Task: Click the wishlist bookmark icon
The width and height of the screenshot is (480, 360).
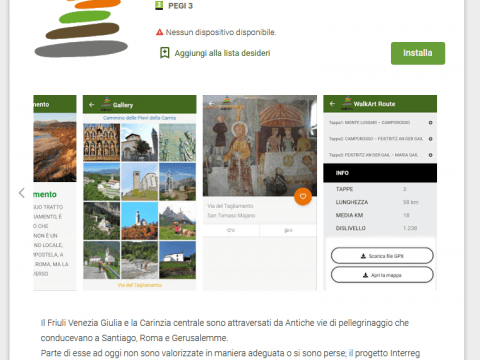Action: click(x=165, y=53)
